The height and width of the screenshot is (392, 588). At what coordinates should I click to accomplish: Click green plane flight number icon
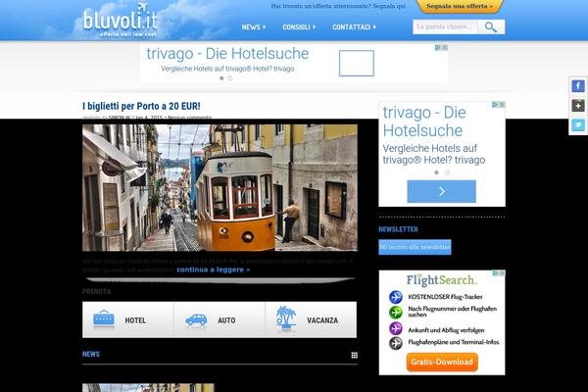(395, 312)
